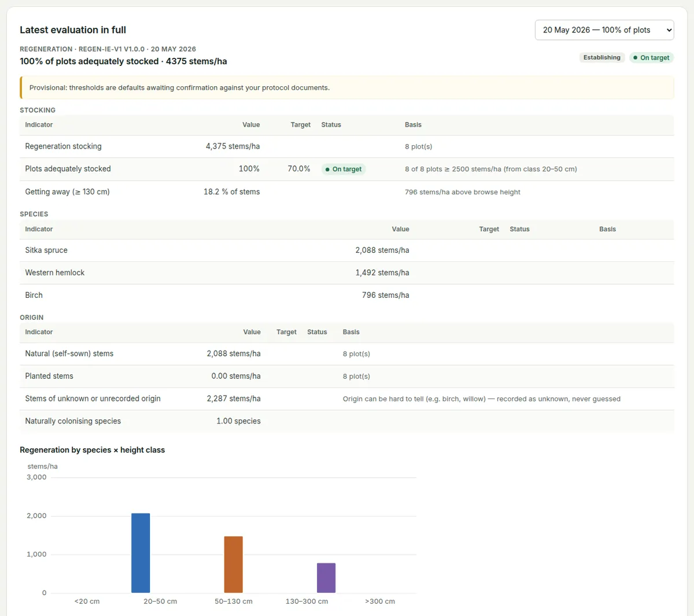Click the Plots adequately stocked indicator
The width and height of the screenshot is (694, 616).
(68, 169)
